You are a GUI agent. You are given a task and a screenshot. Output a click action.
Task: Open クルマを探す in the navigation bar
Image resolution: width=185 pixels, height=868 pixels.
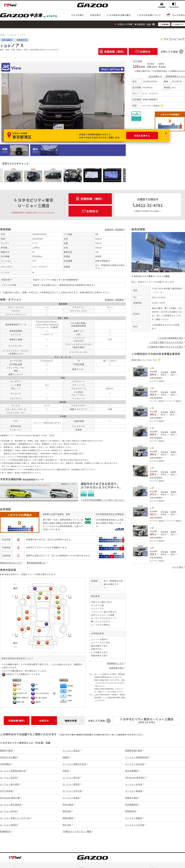pyautogui.click(x=77, y=15)
